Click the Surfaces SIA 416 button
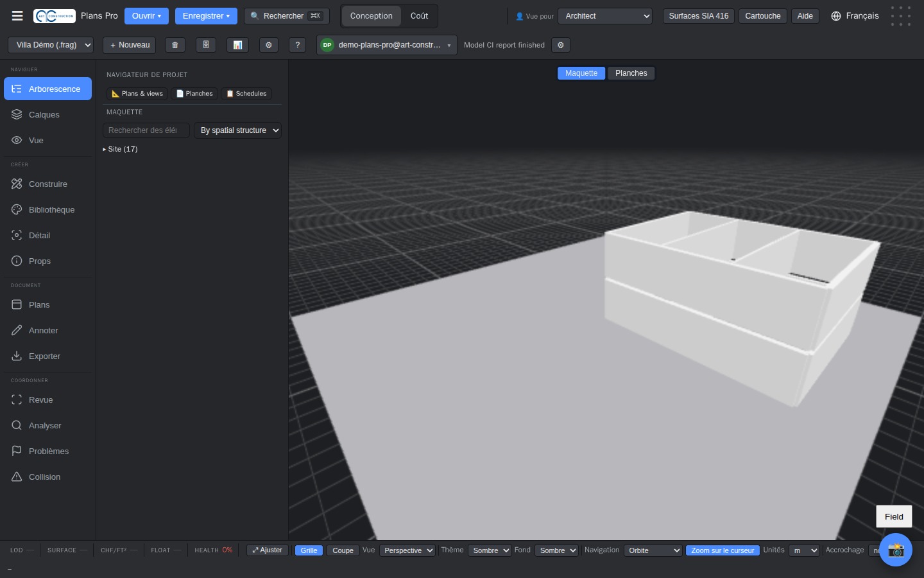The width and height of the screenshot is (924, 578). (x=699, y=16)
